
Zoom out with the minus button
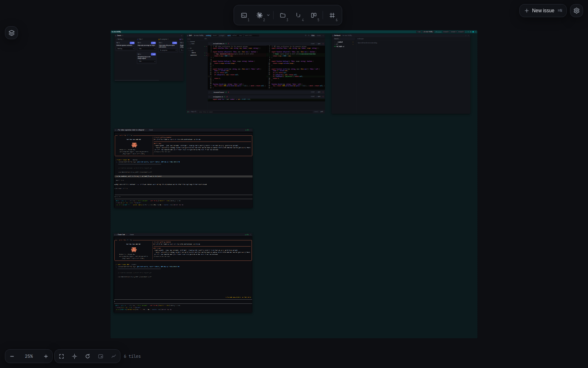[12, 357]
